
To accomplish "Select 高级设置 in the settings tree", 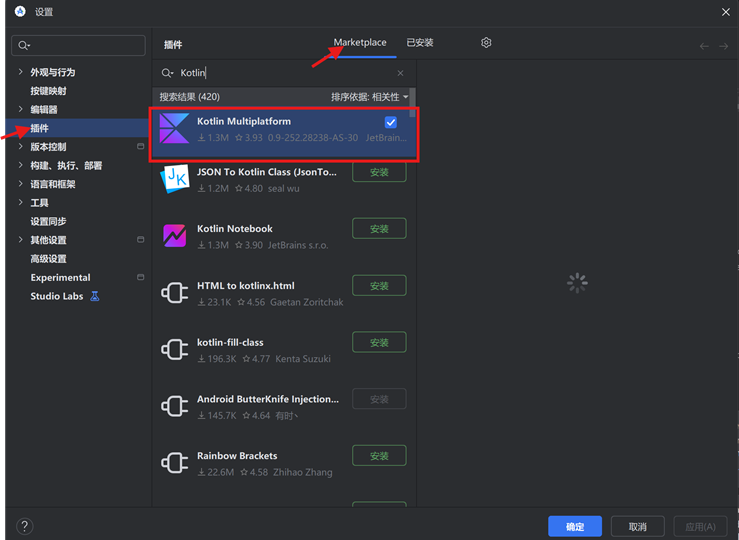I will click(49, 259).
